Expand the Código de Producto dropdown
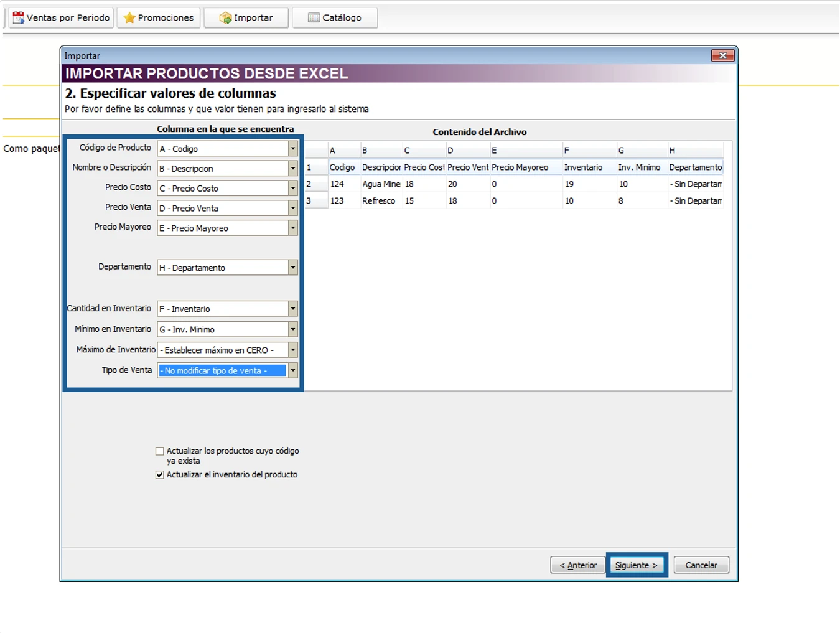840x633 pixels. tap(292, 149)
